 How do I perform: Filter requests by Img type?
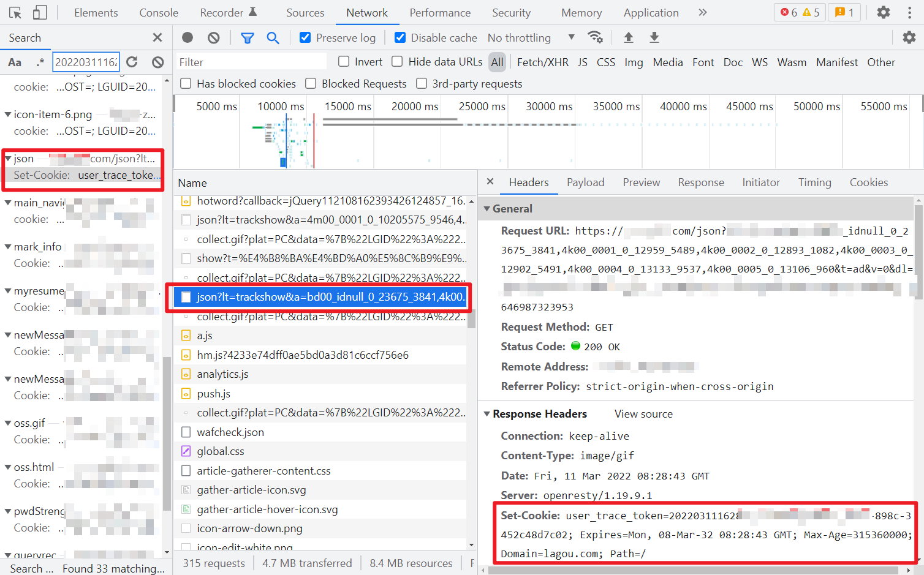[x=634, y=62]
